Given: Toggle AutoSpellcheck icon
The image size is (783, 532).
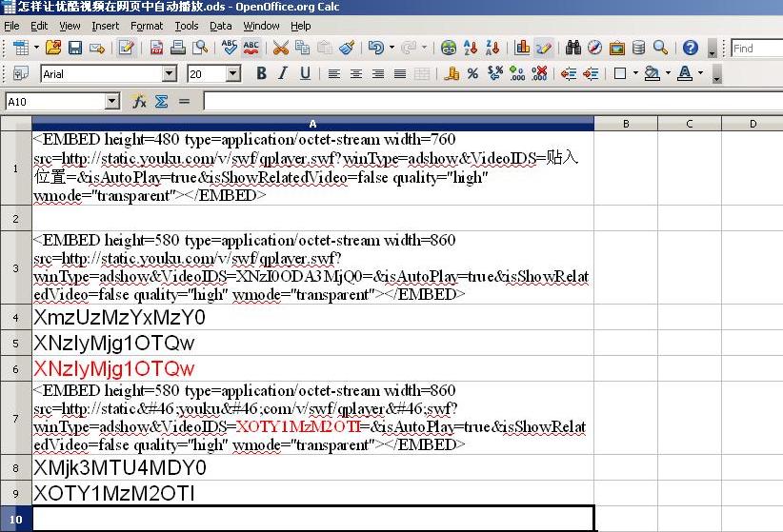Looking at the screenshot, I should 251,48.
